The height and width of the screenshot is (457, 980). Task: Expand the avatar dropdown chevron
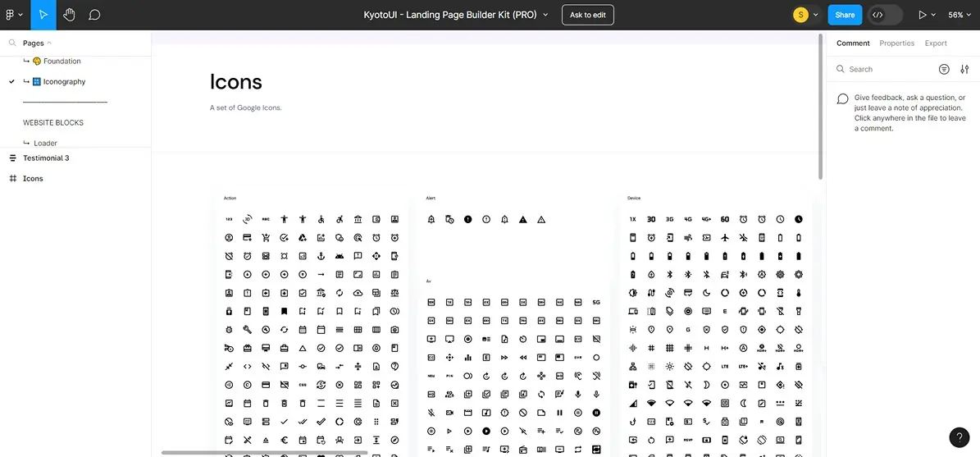click(816, 15)
